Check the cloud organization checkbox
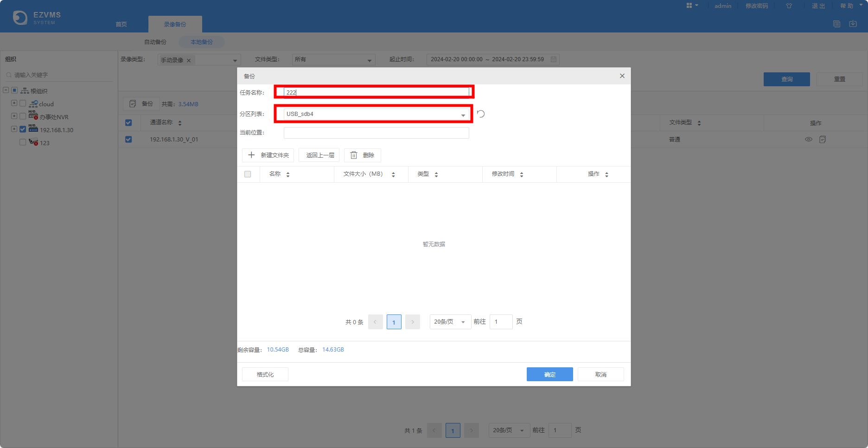This screenshot has width=868, height=448. 22,103
